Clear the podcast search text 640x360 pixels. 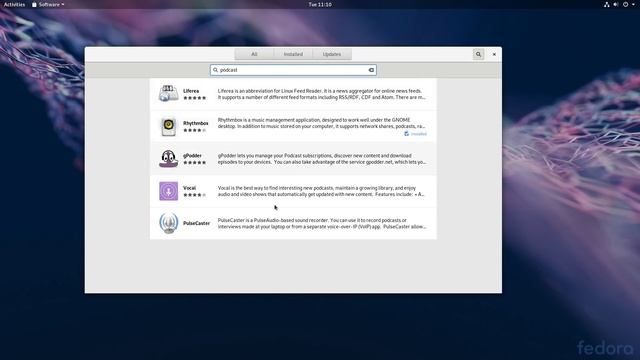coord(371,70)
